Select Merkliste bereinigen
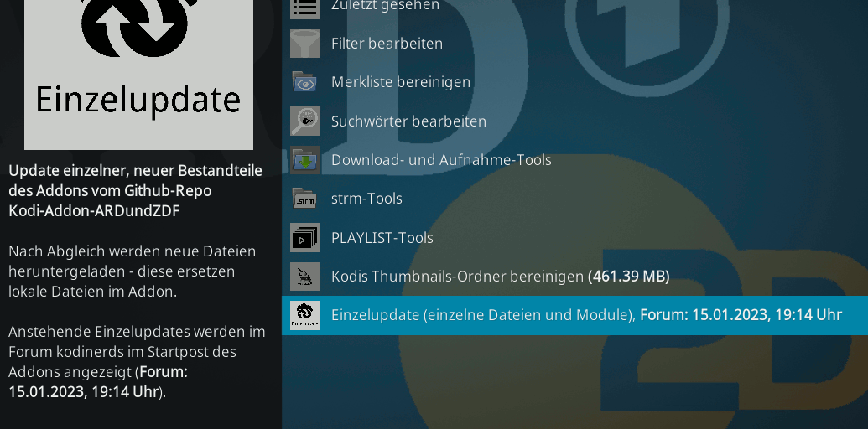Viewport: 868px width, 429px height. pyautogui.click(x=574, y=82)
